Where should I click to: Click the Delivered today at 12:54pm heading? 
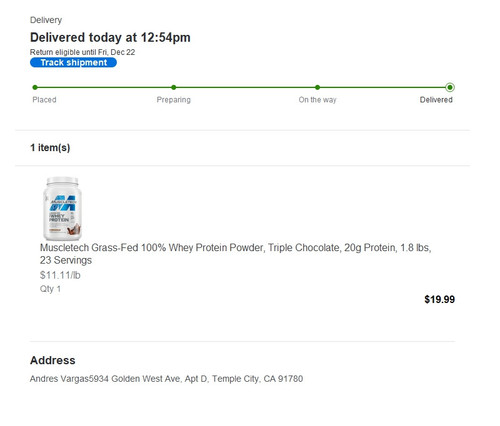click(110, 37)
